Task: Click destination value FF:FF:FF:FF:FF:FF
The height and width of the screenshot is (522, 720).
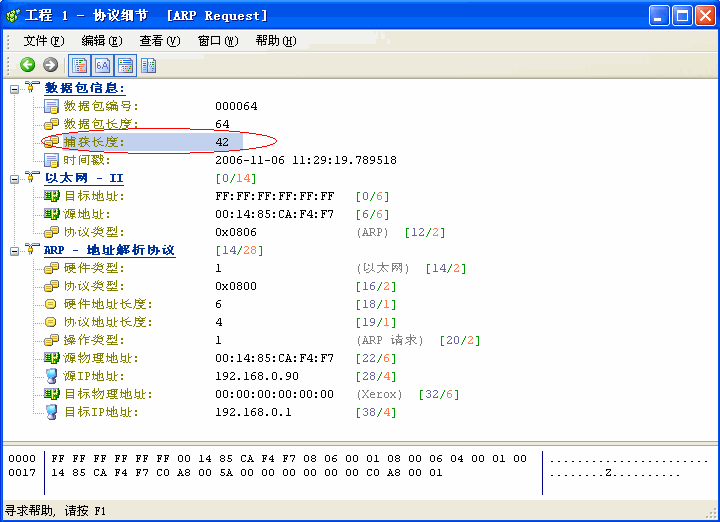Action: click(x=275, y=196)
